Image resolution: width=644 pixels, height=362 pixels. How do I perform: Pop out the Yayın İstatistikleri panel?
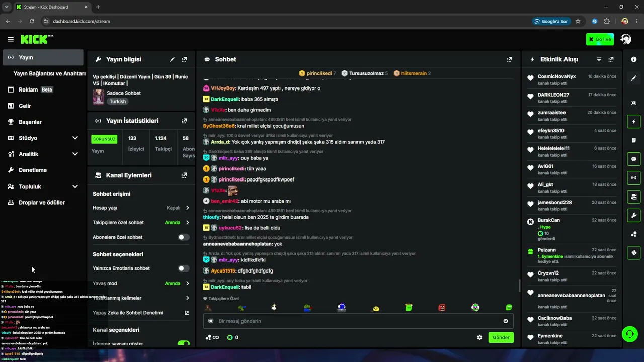pos(184,121)
